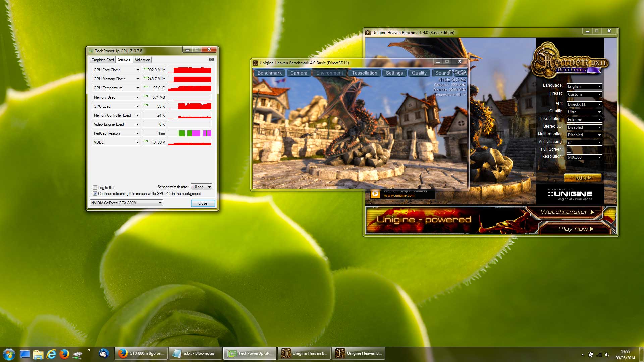Enable the Log to file checkbox
Image resolution: width=644 pixels, height=362 pixels.
(x=95, y=188)
